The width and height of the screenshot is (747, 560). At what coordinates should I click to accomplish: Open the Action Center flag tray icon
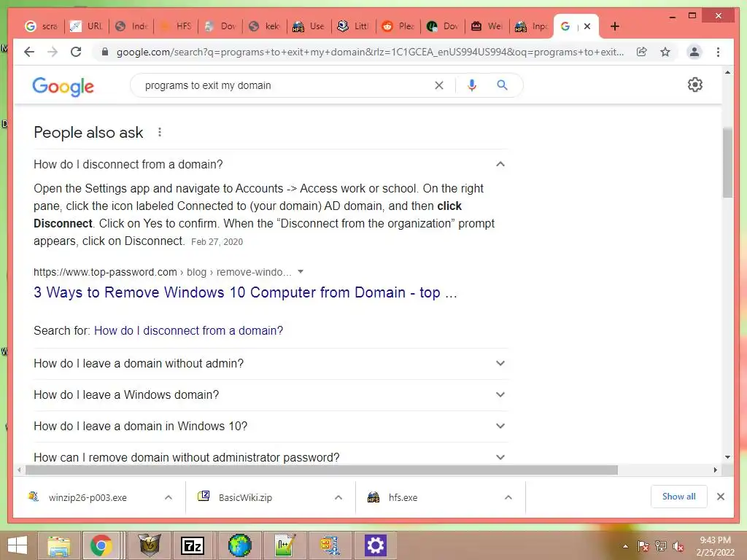coord(643,546)
